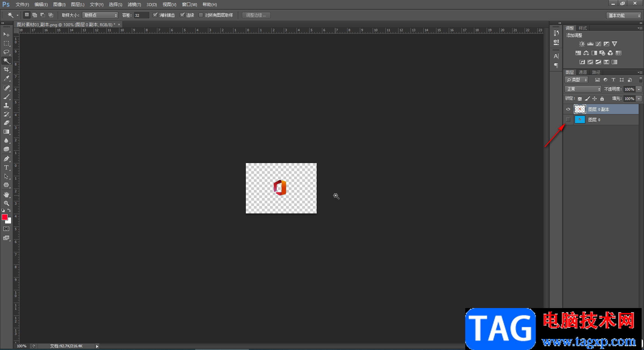Open the 填充 fill slider arrow

click(x=639, y=99)
